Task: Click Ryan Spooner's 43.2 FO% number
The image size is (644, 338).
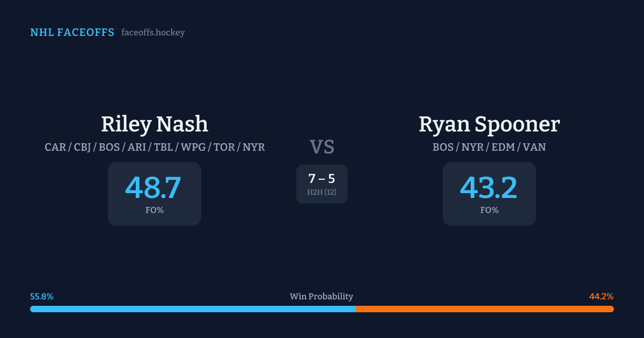Action: (x=488, y=188)
